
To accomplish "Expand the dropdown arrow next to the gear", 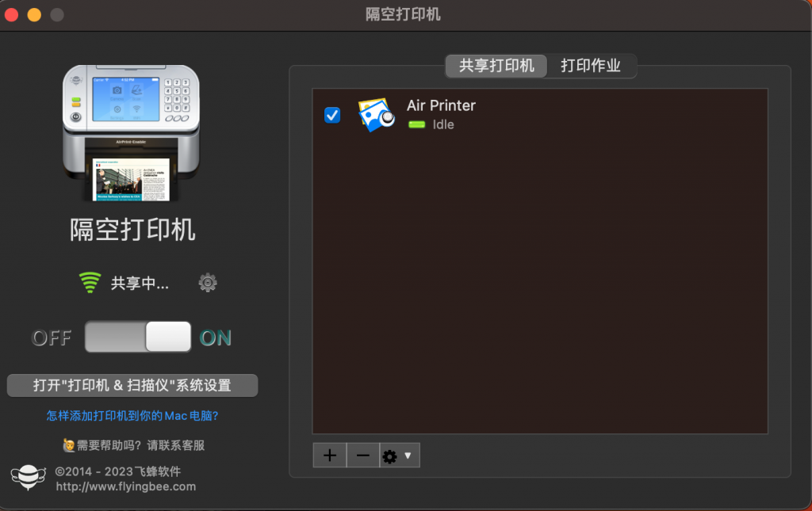I will coord(409,455).
